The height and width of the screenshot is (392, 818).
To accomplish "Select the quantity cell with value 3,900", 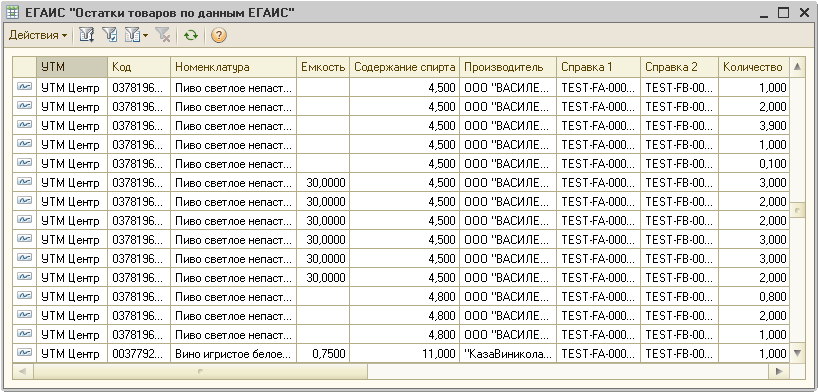I will coord(753,125).
